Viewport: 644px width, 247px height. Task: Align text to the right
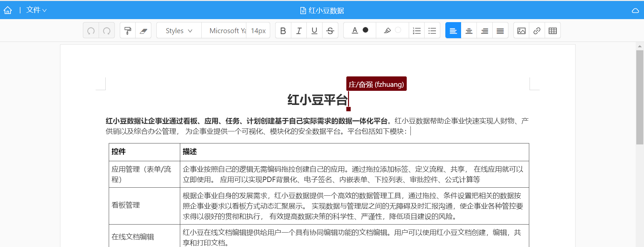(485, 31)
